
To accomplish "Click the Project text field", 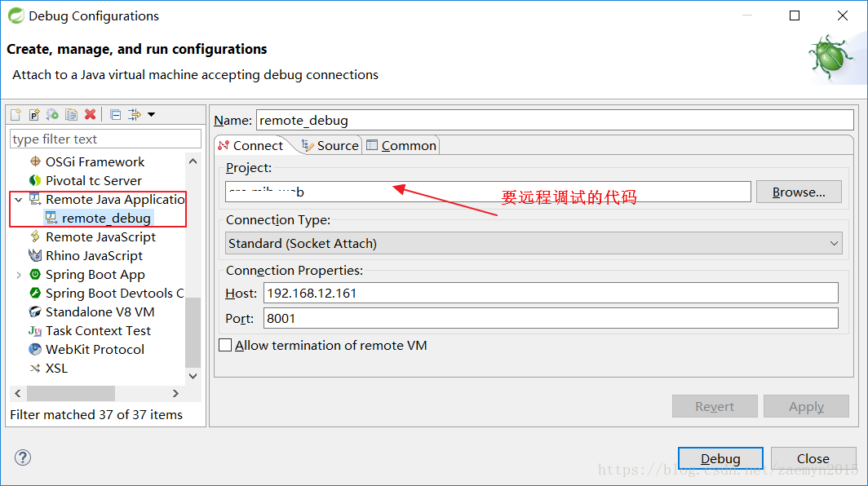I will pyautogui.click(x=488, y=192).
